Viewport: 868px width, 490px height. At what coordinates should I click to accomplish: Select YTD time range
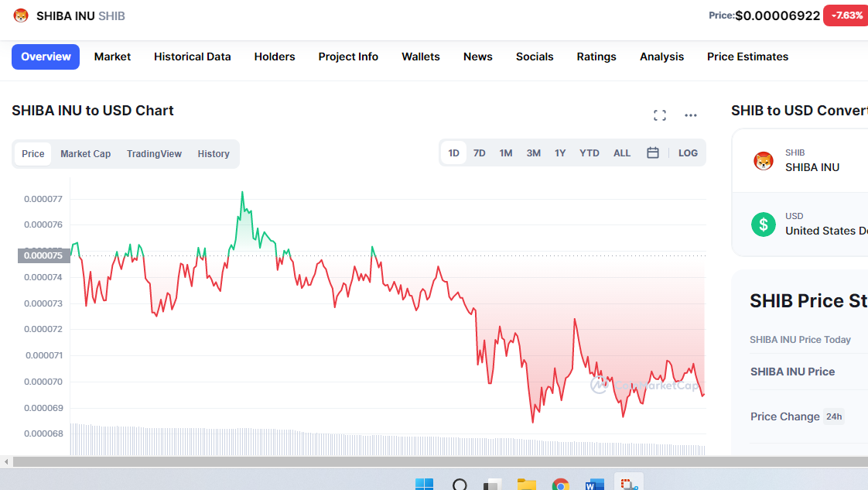pyautogui.click(x=589, y=152)
